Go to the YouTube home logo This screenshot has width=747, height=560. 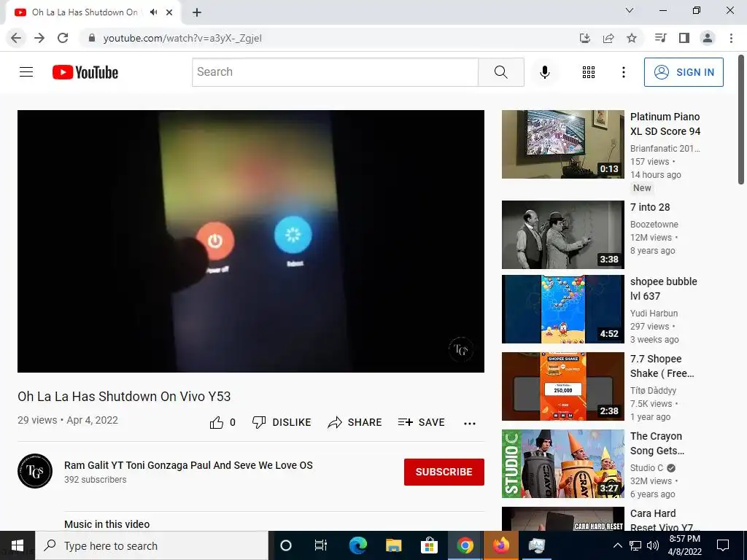(85, 72)
